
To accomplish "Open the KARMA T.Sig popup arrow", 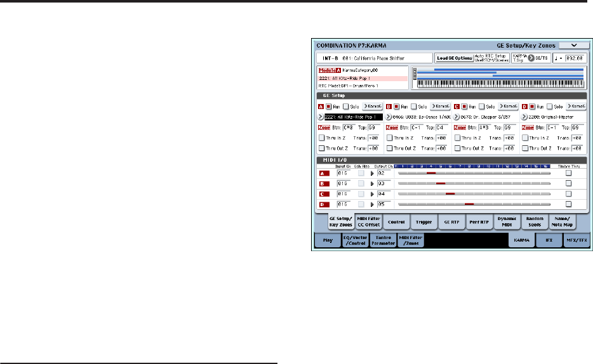I will [531, 58].
